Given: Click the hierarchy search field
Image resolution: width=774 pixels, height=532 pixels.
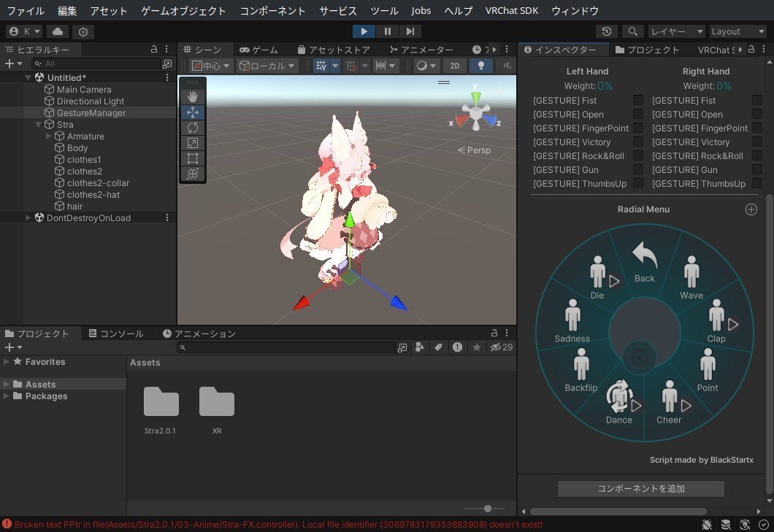Looking at the screenshot, I should (x=96, y=63).
